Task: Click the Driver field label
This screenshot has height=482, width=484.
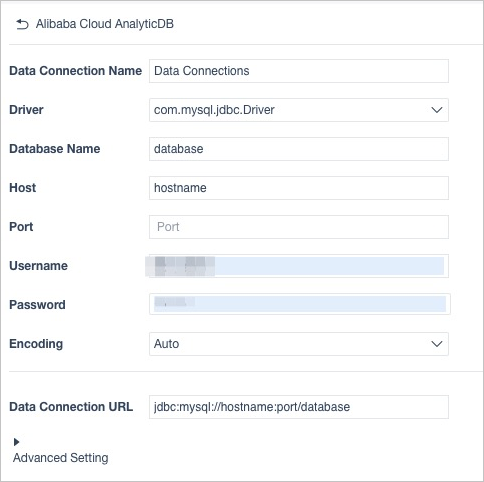Action: tap(26, 110)
